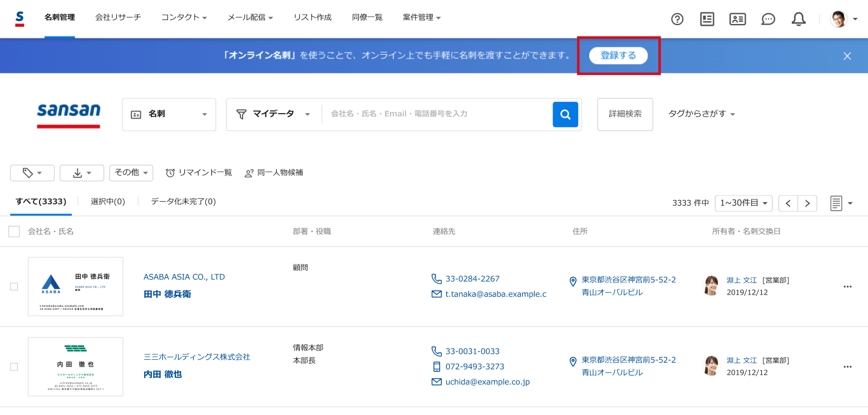Click the 詳細検索 button

(625, 114)
